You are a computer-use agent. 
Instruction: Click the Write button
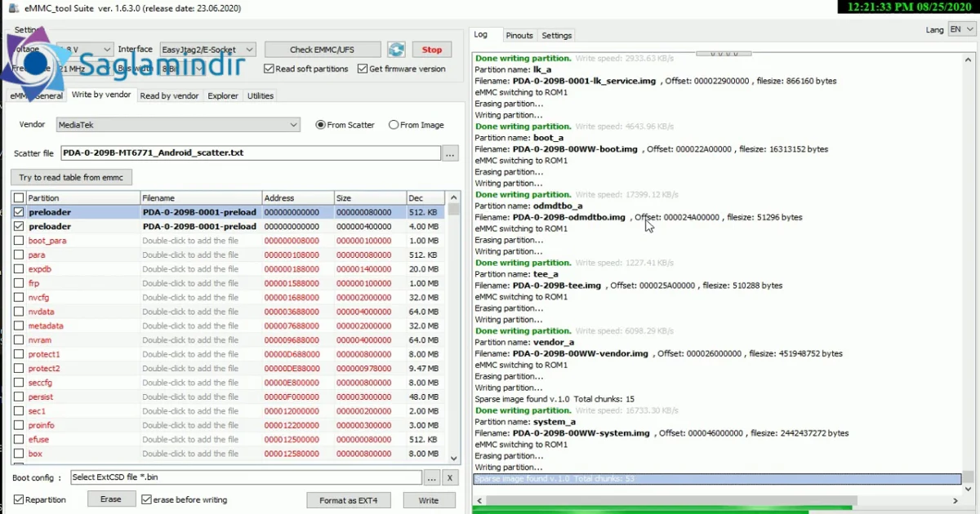(429, 500)
